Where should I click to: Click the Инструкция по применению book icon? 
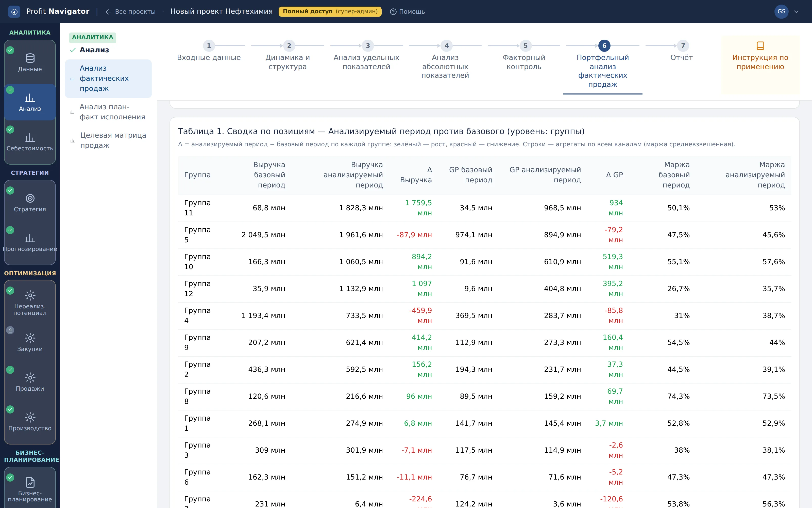pos(760,45)
